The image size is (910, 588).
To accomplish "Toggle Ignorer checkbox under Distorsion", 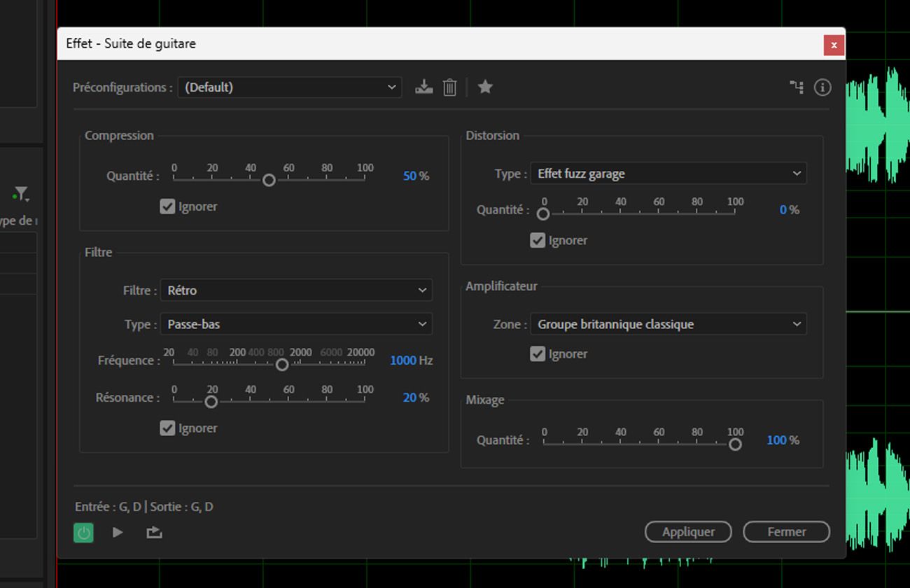I will (x=538, y=240).
